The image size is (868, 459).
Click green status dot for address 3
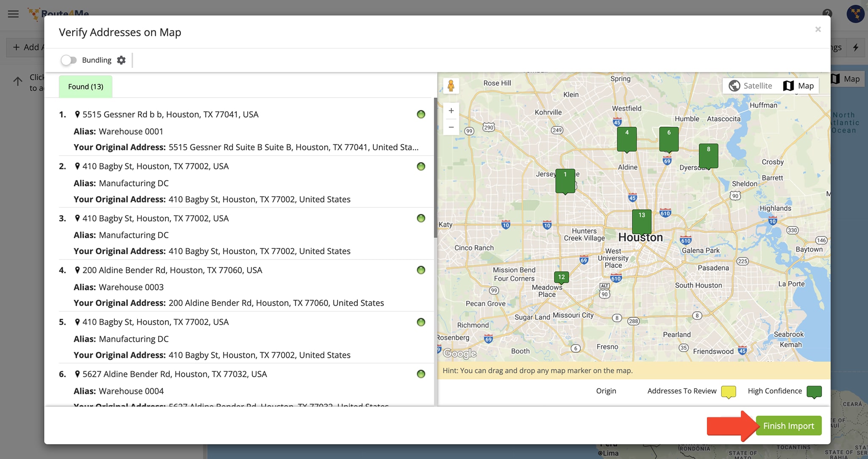[421, 218]
